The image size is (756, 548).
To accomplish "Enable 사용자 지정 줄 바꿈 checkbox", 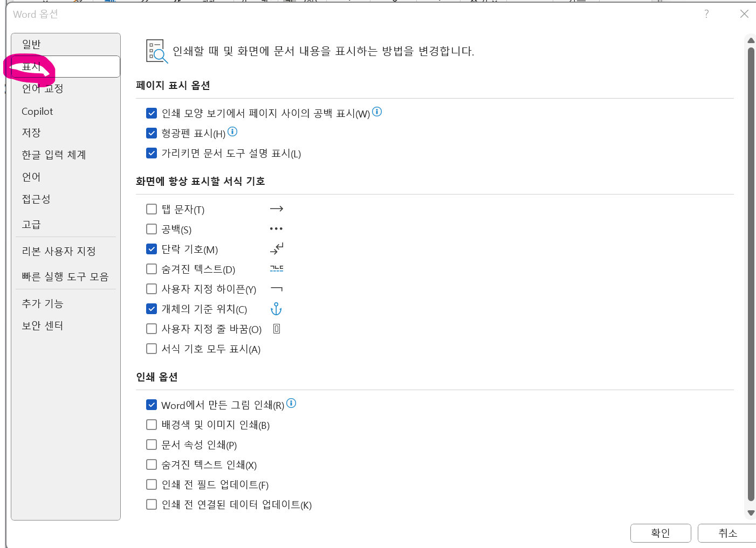I will click(152, 329).
